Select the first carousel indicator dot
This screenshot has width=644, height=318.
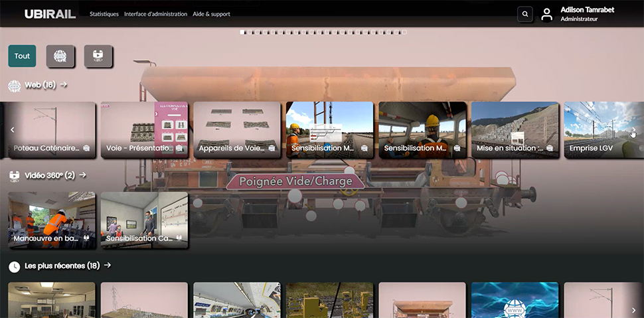click(242, 32)
